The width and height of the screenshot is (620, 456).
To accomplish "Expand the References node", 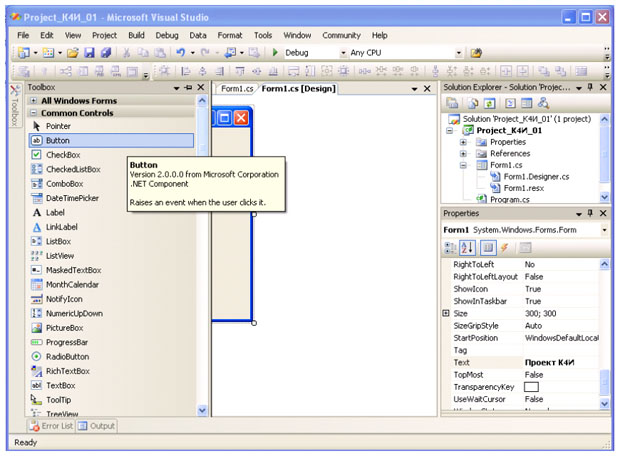I will pyautogui.click(x=463, y=153).
